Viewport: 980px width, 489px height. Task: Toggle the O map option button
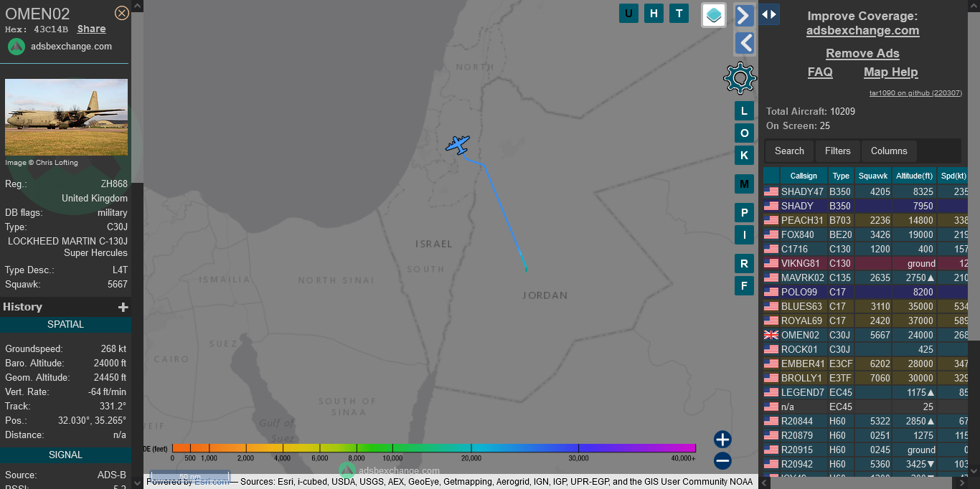(744, 133)
